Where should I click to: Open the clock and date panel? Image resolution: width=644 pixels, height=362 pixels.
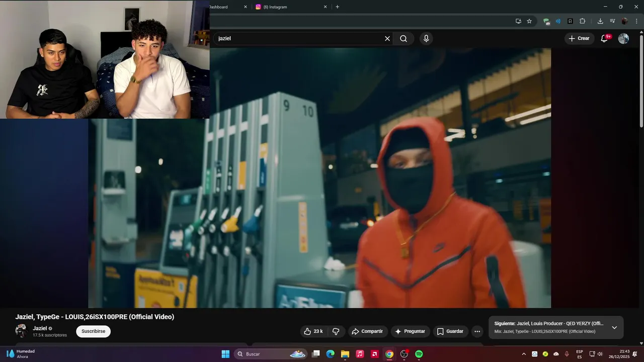619,354
